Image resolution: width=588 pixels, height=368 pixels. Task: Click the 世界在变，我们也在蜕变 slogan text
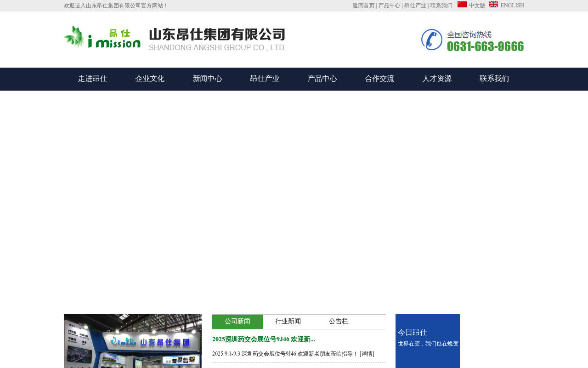click(428, 344)
